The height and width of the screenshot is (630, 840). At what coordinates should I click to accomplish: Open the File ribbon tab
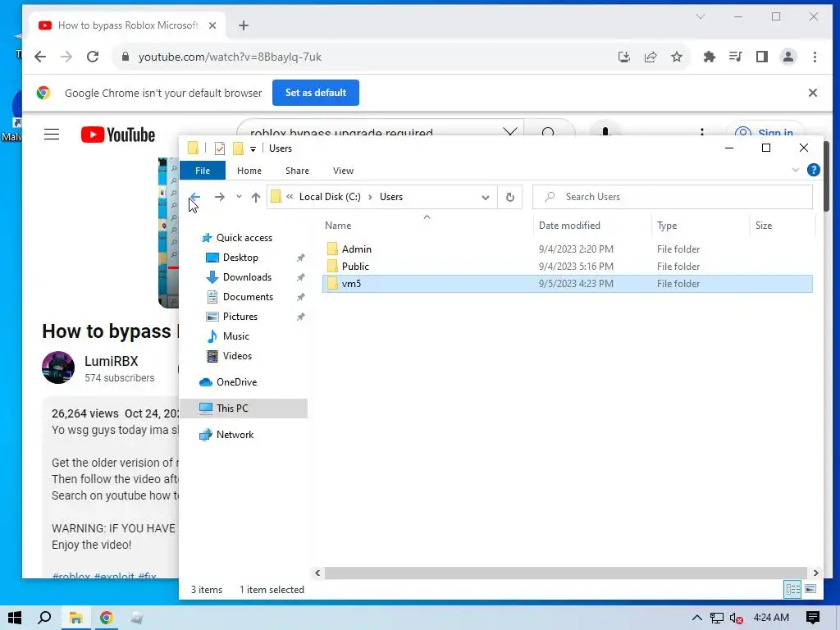click(x=203, y=171)
